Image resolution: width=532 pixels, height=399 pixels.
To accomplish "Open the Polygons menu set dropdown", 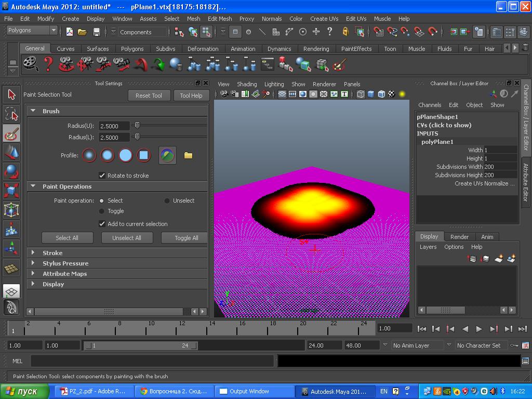I will click(x=31, y=31).
